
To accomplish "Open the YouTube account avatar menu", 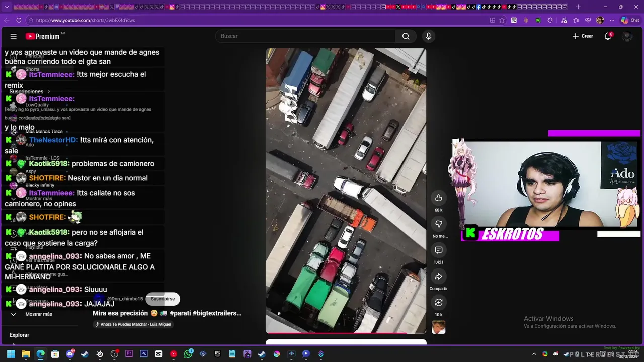I will click(627, 36).
